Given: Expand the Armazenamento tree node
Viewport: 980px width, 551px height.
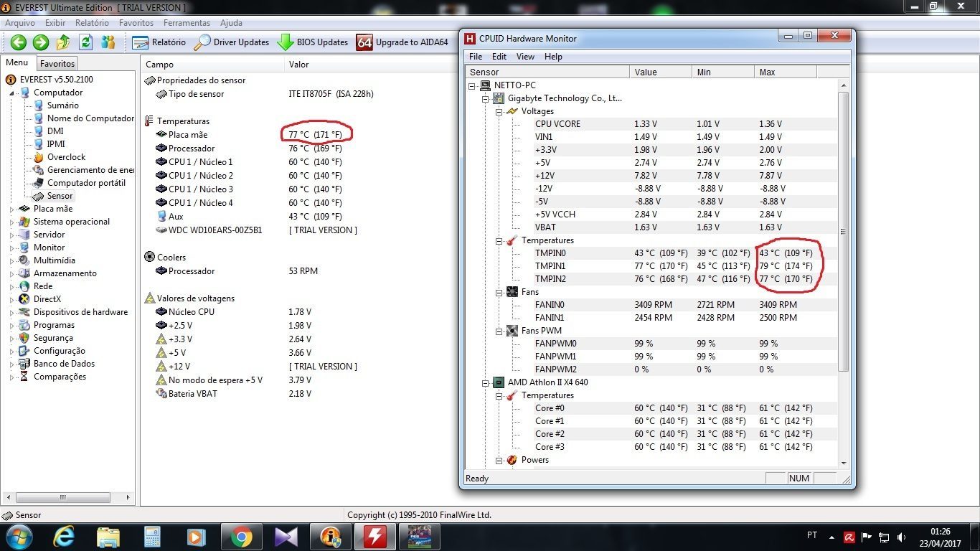Looking at the screenshot, I should tap(11, 273).
